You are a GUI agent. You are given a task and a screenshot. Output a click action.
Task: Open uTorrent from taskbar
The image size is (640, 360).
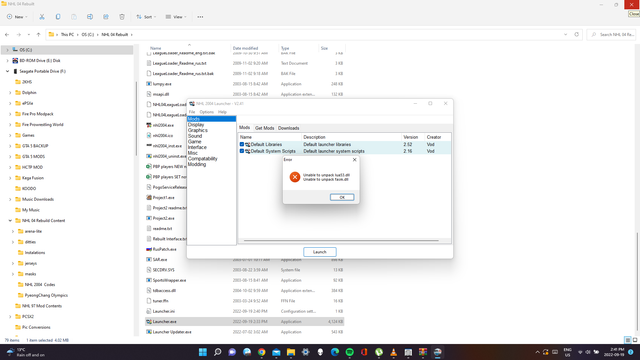pos(379,352)
